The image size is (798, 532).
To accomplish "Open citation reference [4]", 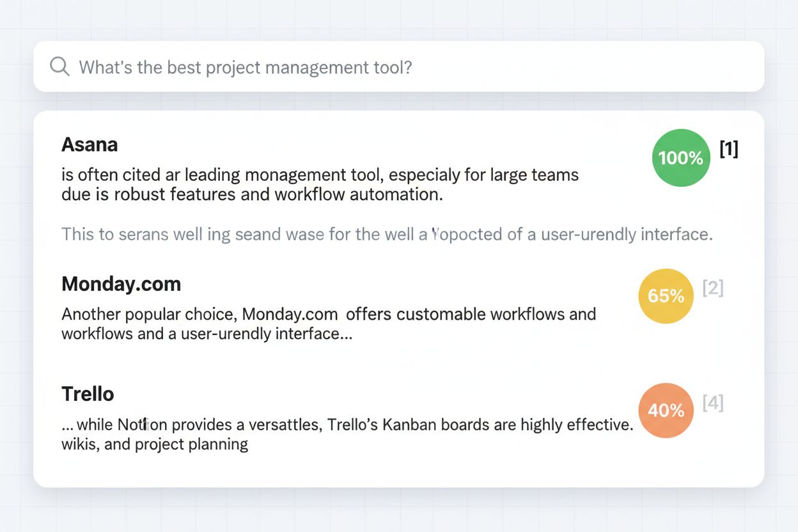I will point(713,403).
